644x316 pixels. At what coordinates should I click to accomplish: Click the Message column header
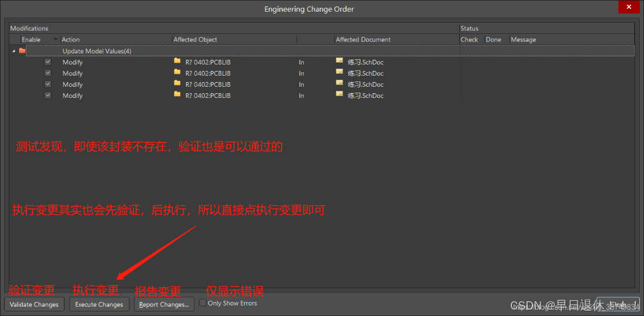pos(572,39)
